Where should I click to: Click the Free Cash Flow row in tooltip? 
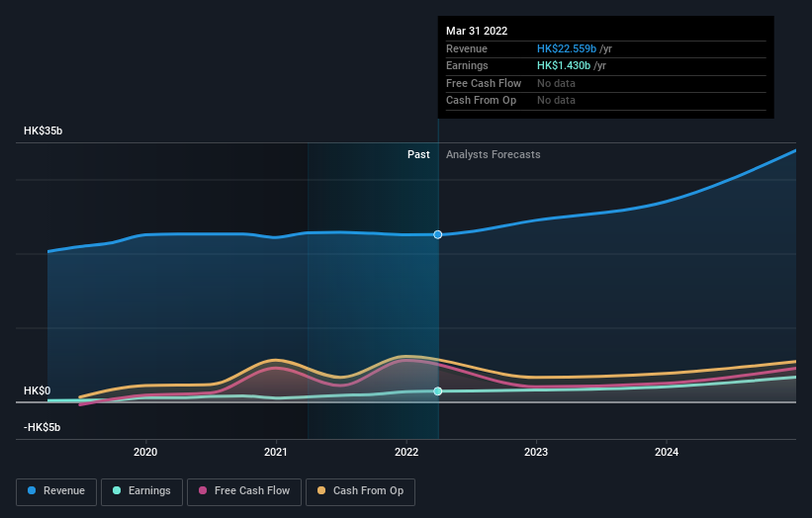pyautogui.click(x=606, y=83)
